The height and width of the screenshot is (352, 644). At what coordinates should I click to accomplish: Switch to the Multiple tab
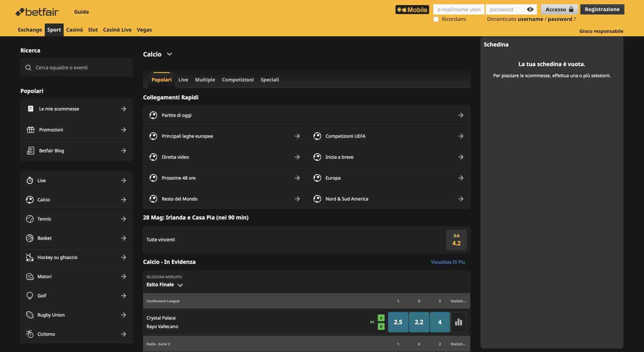coord(205,80)
